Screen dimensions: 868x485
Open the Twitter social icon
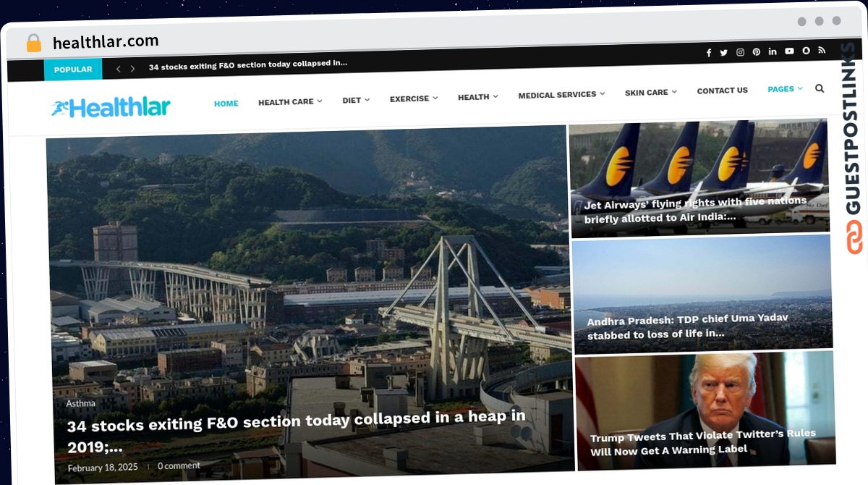tap(723, 53)
